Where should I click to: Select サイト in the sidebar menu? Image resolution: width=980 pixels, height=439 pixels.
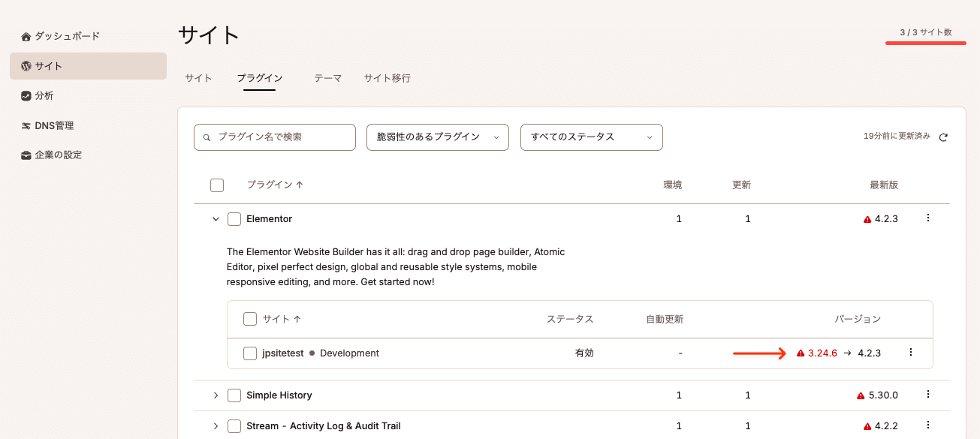88,66
